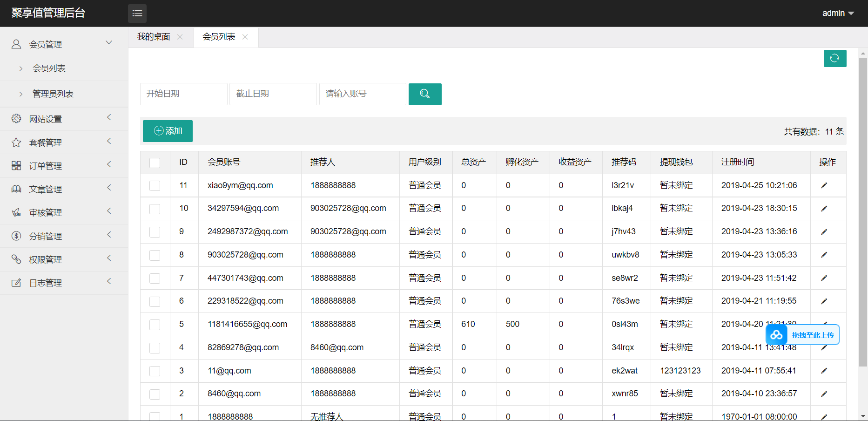
Task: Click the 审核管理 icon
Action: tap(16, 212)
